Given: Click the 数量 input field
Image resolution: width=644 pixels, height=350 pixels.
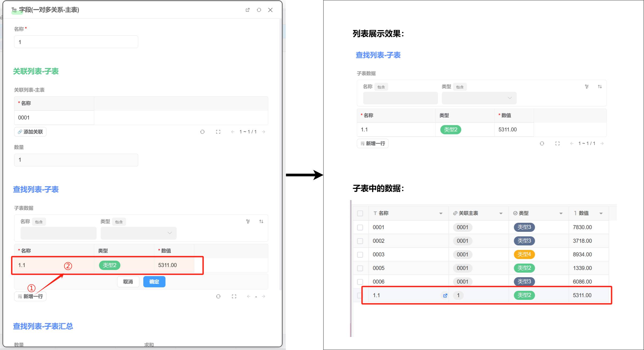Looking at the screenshot, I should click(x=76, y=160).
